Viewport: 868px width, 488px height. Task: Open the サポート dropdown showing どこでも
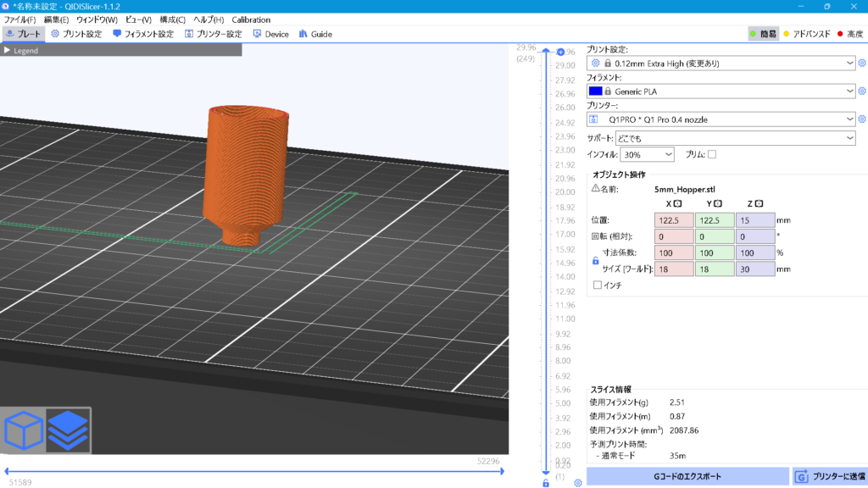click(731, 138)
